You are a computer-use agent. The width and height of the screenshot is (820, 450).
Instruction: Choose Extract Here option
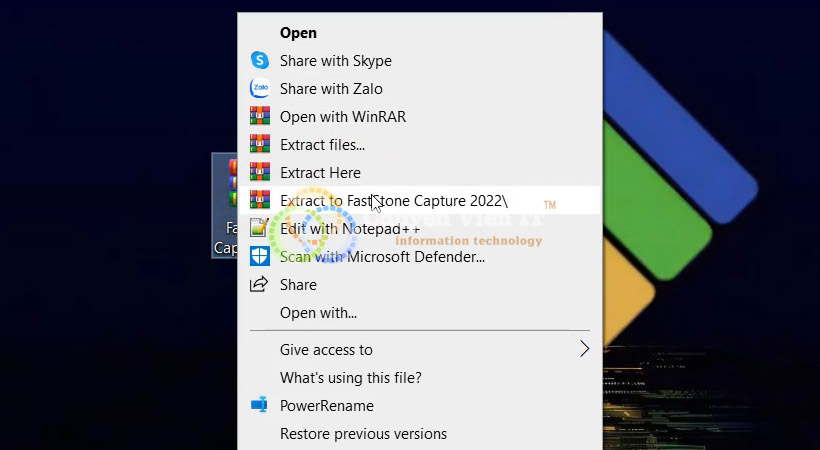420,173
